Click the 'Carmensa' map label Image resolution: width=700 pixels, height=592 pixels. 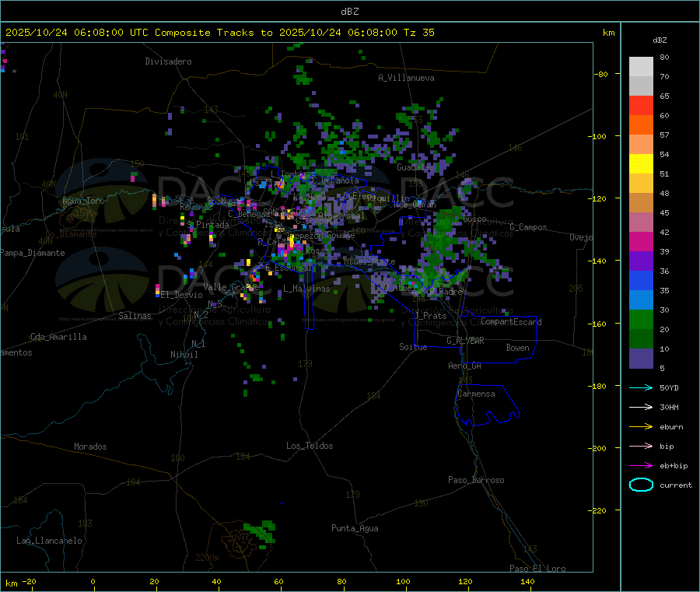[476, 394]
